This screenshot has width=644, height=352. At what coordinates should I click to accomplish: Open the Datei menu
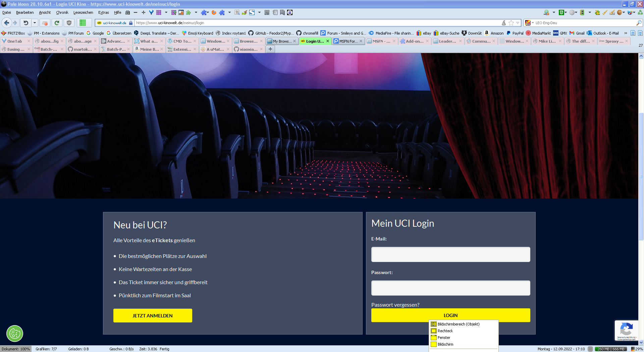pos(7,12)
